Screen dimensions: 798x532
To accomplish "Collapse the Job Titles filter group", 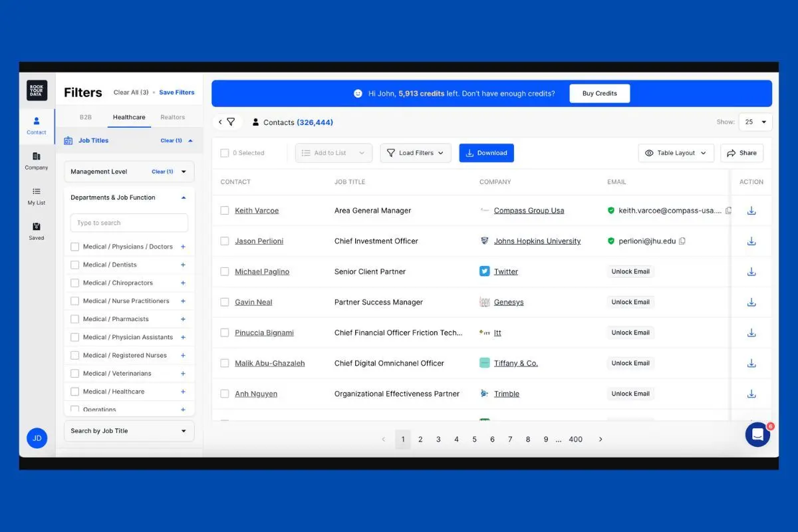I will [x=190, y=141].
